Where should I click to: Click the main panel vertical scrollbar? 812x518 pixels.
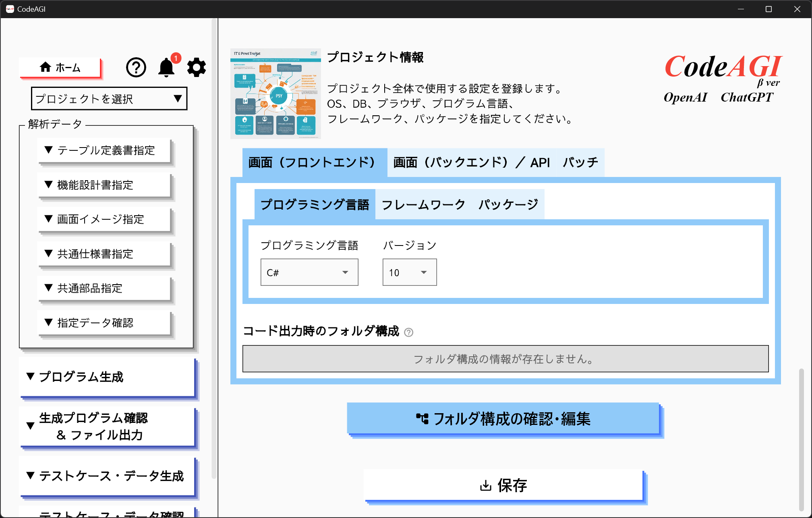[801, 439]
